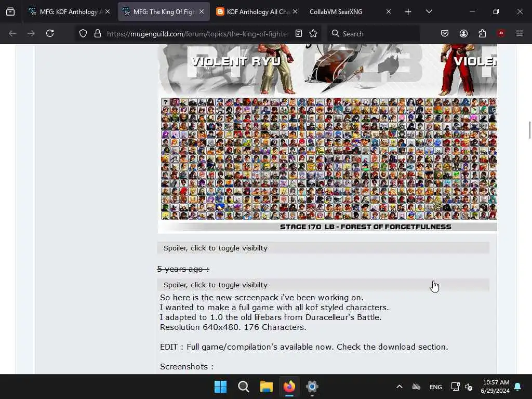Open the Extensions puzzle icon

point(482,34)
